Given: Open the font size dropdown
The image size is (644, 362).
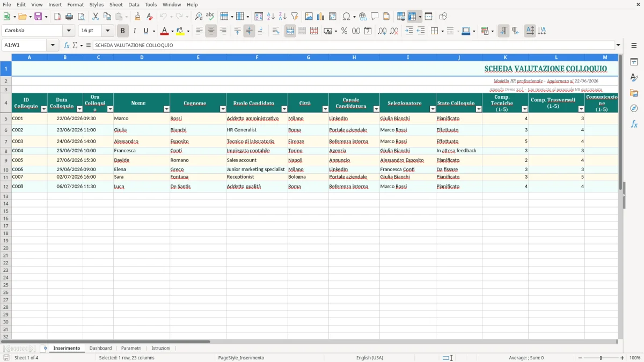Looking at the screenshot, I should (108, 31).
